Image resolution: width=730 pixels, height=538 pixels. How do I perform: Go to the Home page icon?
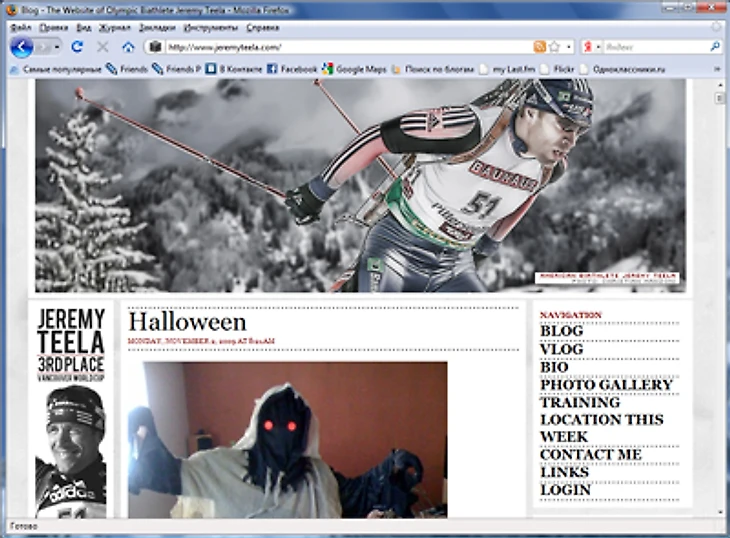(128, 47)
